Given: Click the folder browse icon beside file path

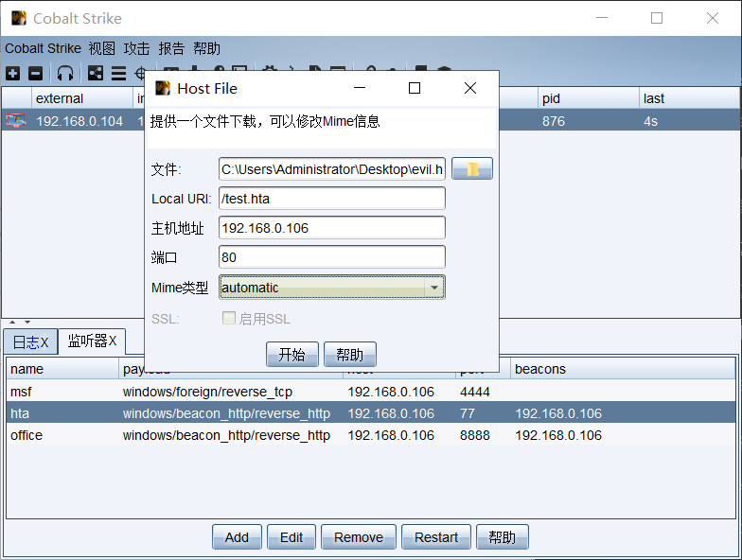Looking at the screenshot, I should click(x=472, y=169).
